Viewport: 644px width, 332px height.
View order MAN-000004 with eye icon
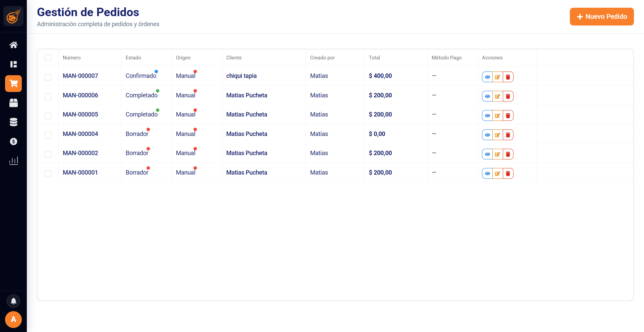click(x=487, y=135)
